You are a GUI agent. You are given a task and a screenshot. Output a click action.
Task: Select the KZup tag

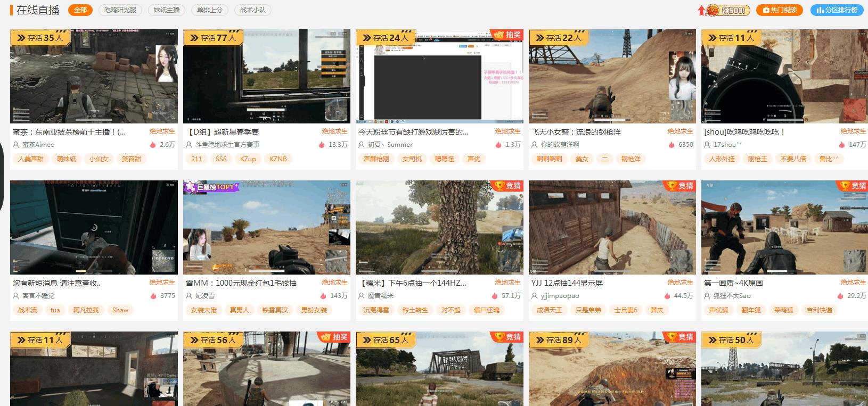(248, 159)
